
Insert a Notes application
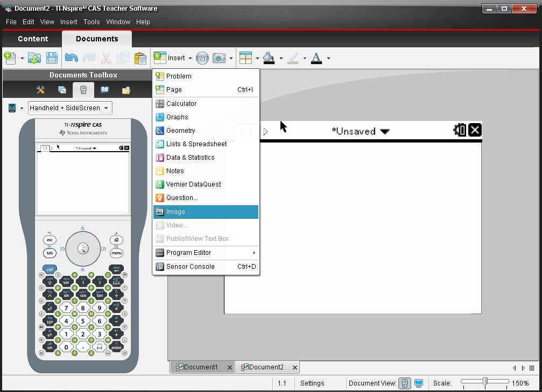click(x=206, y=171)
